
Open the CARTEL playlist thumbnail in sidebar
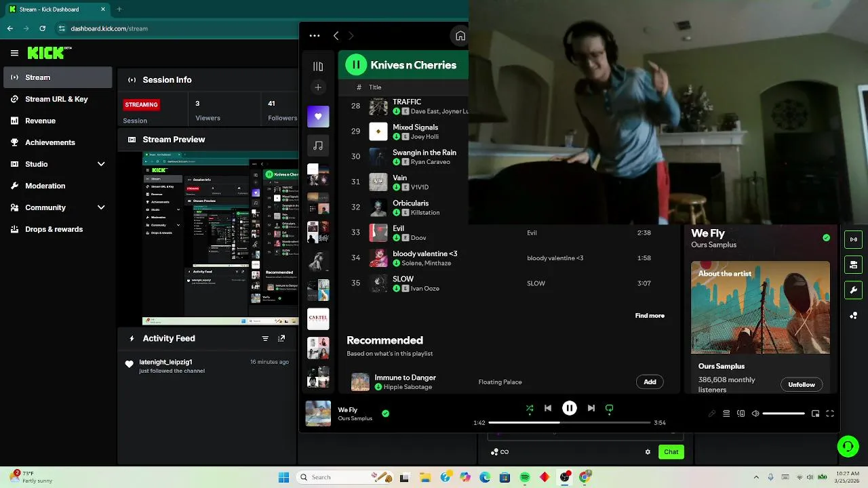(x=318, y=318)
